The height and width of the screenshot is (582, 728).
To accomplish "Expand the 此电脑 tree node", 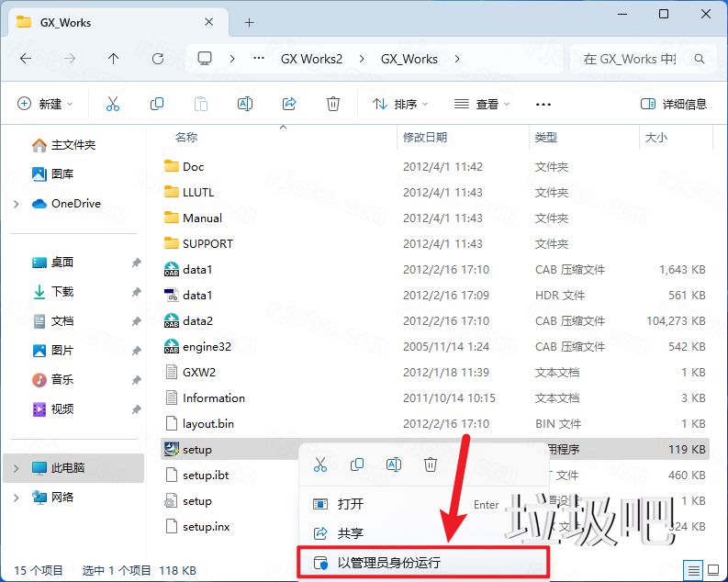I will (x=17, y=468).
